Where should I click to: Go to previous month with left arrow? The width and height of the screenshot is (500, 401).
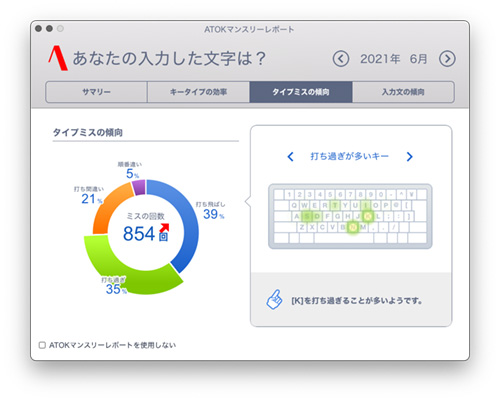[x=341, y=59]
